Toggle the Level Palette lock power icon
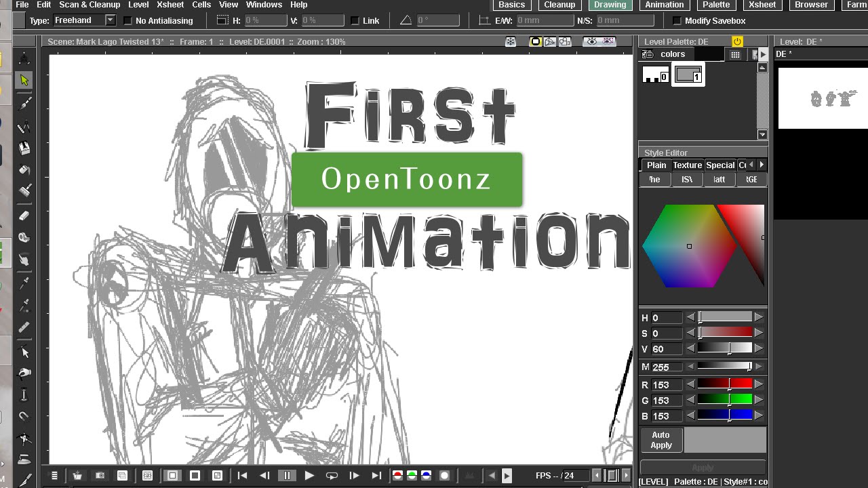Image resolution: width=868 pixels, height=488 pixels. tap(737, 41)
